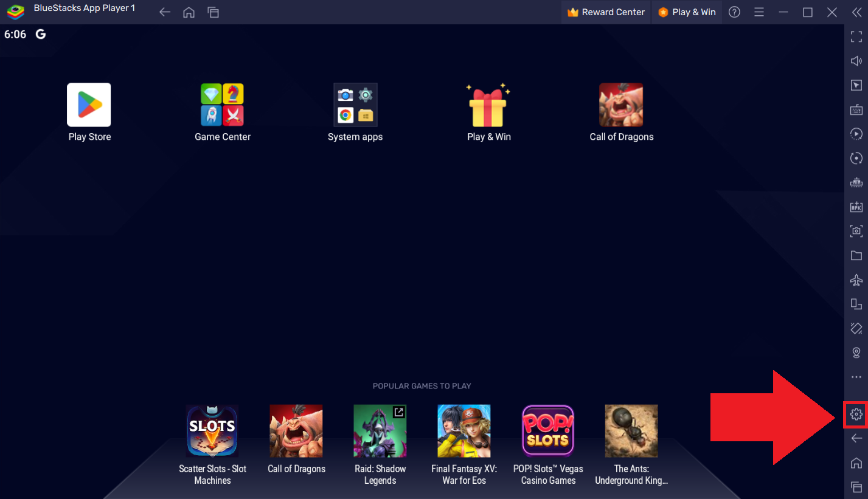The height and width of the screenshot is (499, 868).
Task: Open the memory trim chip icon
Action: click(x=856, y=182)
